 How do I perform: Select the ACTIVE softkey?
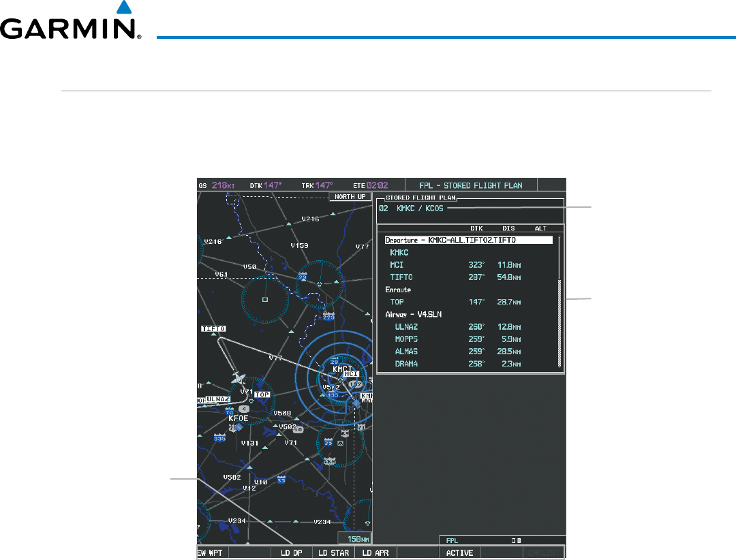[459, 553]
